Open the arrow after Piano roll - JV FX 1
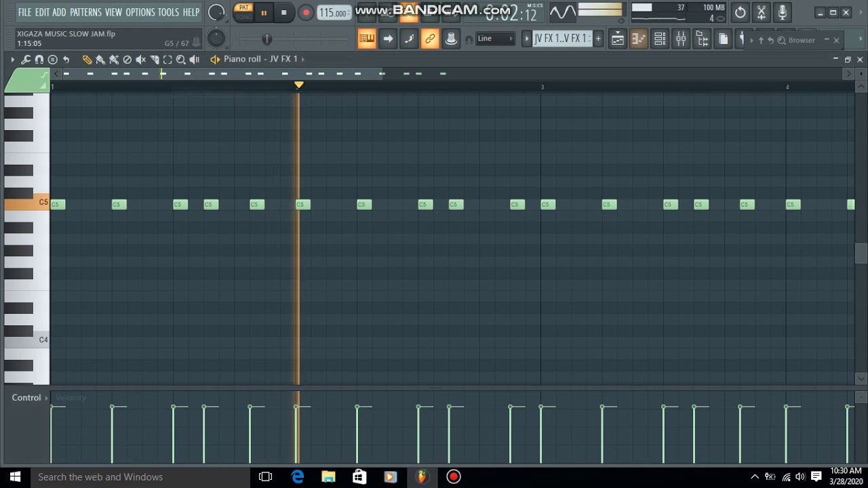The height and width of the screenshot is (488, 868). pos(303,60)
